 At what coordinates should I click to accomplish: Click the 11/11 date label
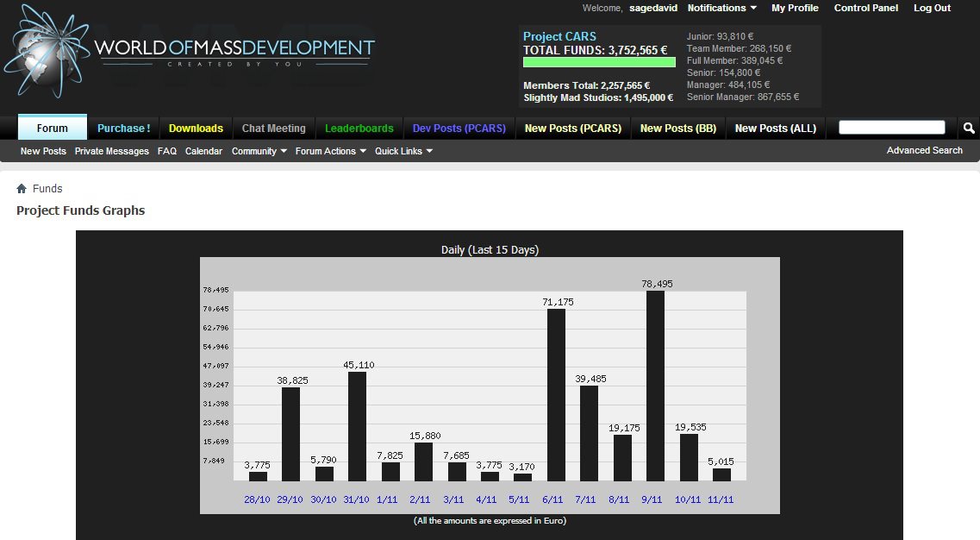pos(721,499)
